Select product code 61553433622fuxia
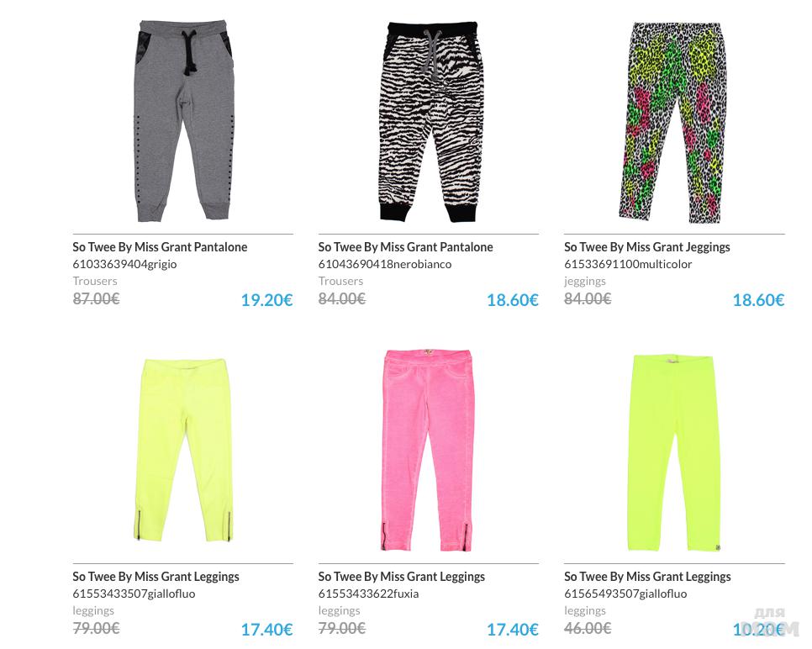The height and width of the screenshot is (649, 812). click(x=368, y=594)
